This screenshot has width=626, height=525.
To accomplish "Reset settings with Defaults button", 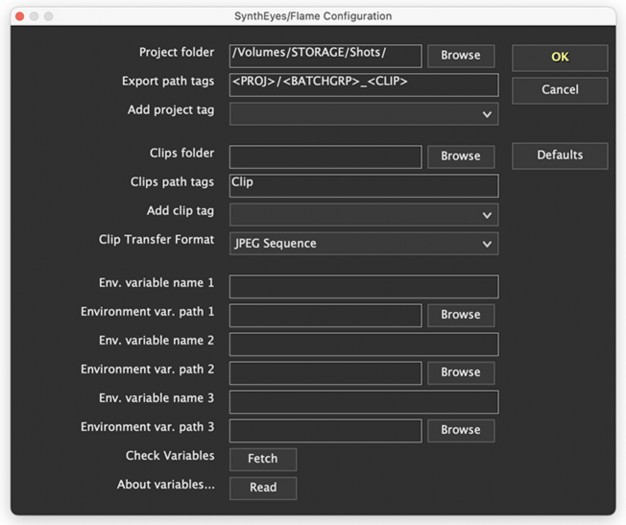I will 559,155.
